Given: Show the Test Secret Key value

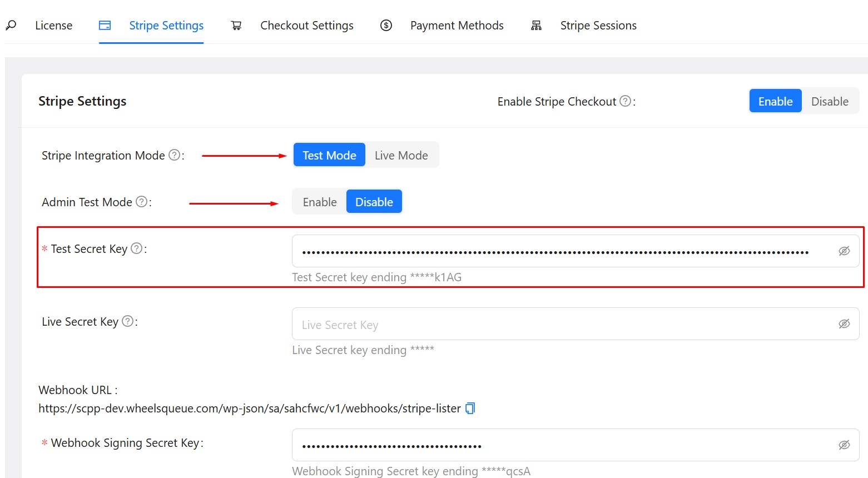Looking at the screenshot, I should [844, 251].
